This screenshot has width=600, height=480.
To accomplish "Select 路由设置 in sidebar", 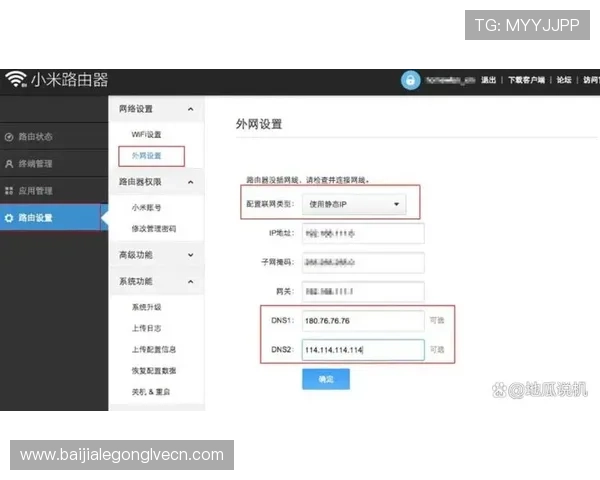I will 54,217.
